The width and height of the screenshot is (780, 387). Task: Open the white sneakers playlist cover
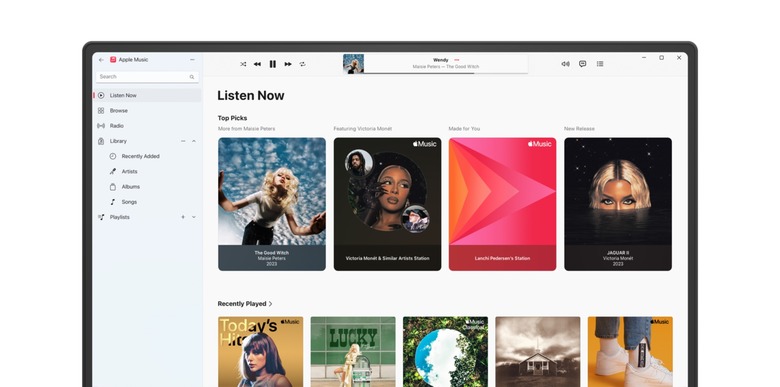[630, 352]
